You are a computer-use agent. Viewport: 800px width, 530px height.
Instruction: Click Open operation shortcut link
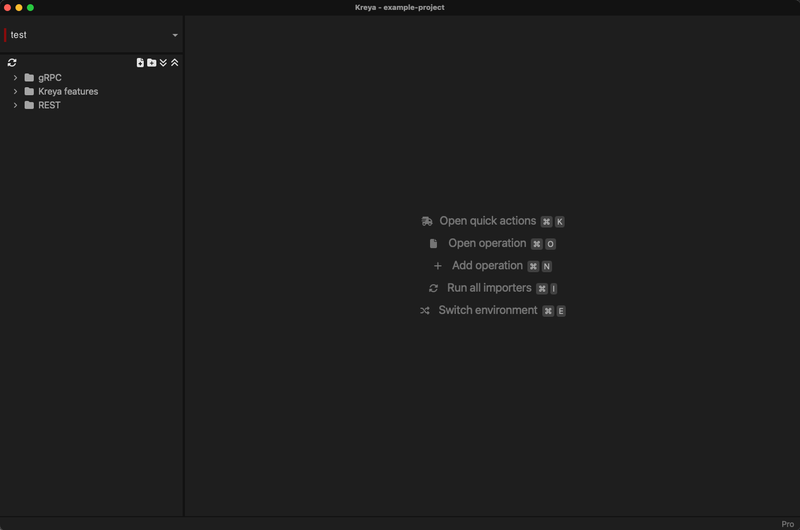[x=487, y=244]
